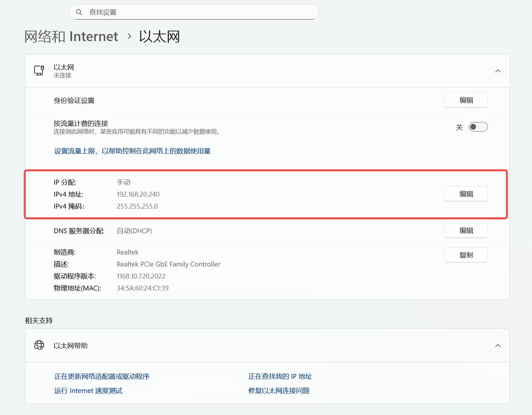Toggle the metered connection switch

[x=478, y=127]
